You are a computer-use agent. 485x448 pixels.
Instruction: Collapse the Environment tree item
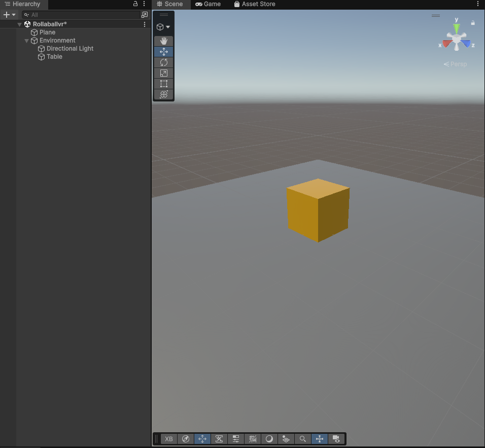tap(27, 41)
